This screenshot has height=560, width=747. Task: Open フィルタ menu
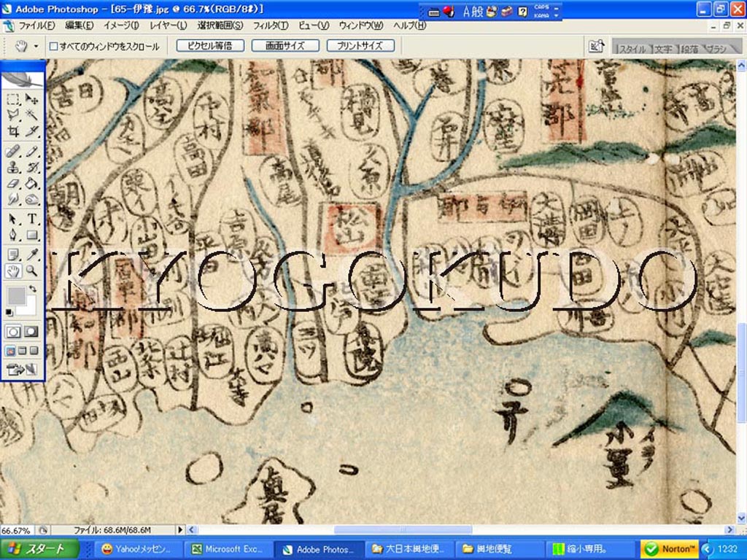270,26
